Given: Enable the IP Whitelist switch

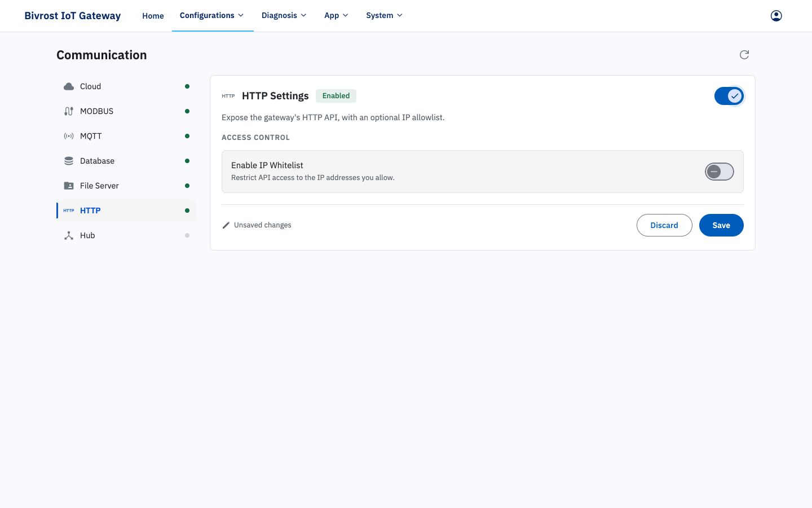Looking at the screenshot, I should point(720,172).
